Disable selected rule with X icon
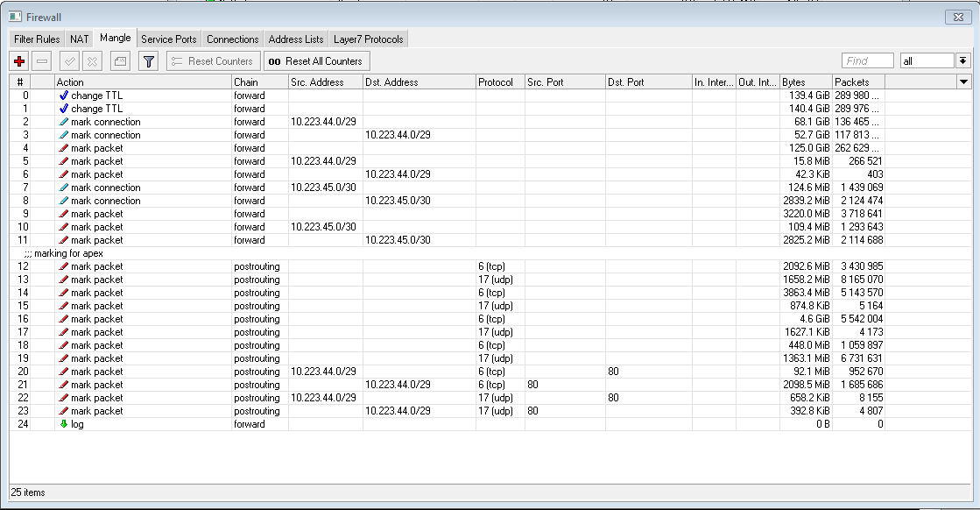This screenshot has width=980, height=510. 92,61
